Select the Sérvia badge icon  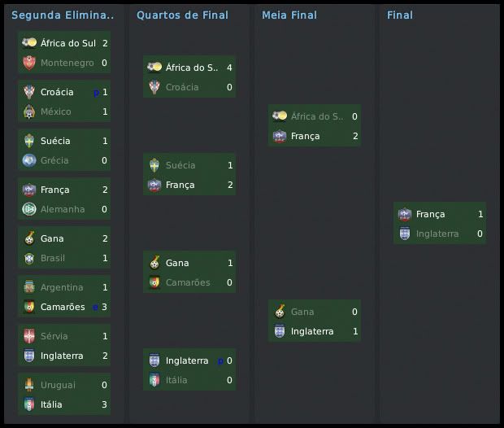click(28, 336)
